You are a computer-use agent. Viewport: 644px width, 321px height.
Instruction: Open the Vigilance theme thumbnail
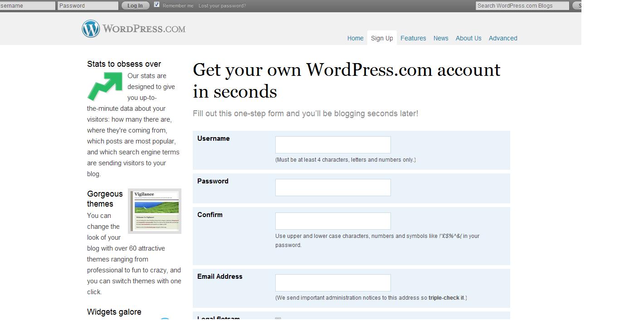[155, 211]
